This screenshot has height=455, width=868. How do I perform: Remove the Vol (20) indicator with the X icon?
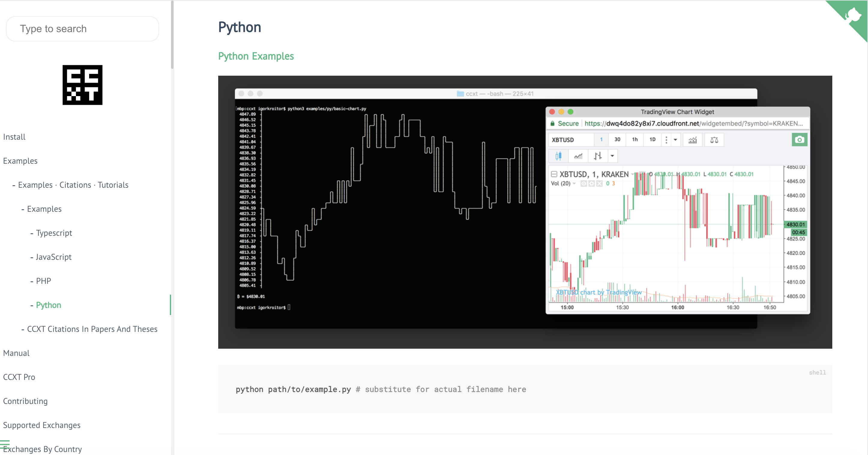tap(599, 184)
